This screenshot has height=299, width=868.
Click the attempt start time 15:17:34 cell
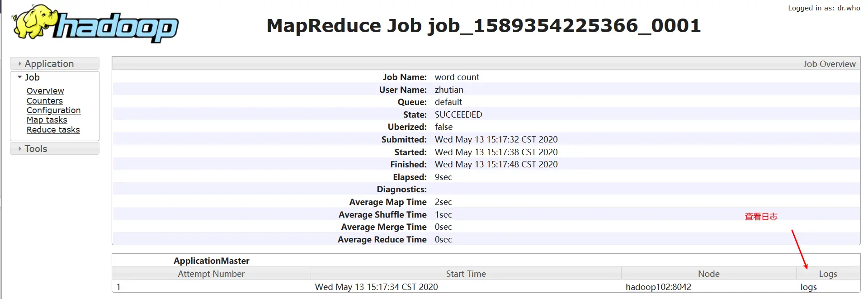[466, 286]
